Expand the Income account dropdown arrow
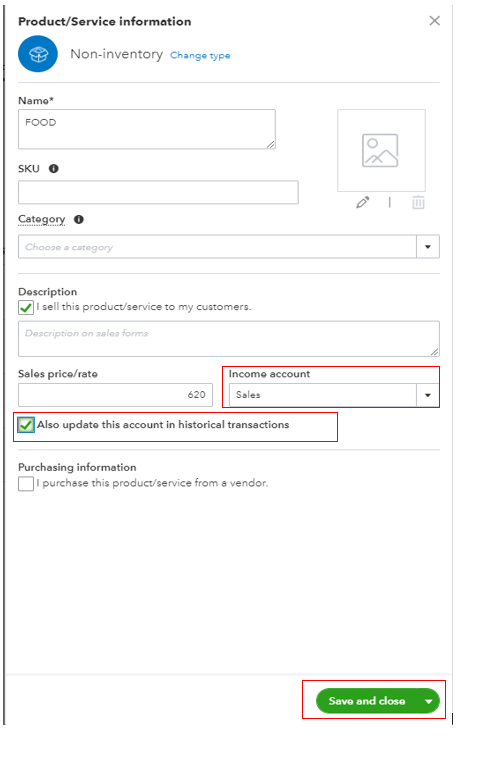 click(428, 395)
